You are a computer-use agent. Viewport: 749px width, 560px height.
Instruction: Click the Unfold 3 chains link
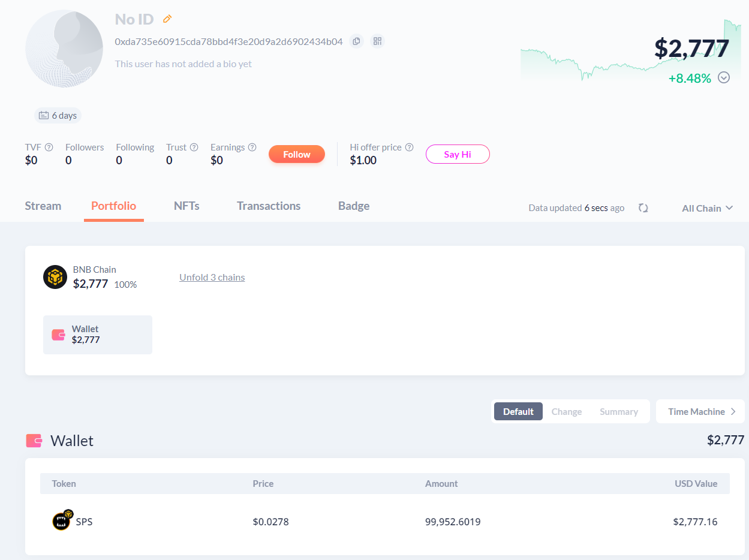point(212,277)
